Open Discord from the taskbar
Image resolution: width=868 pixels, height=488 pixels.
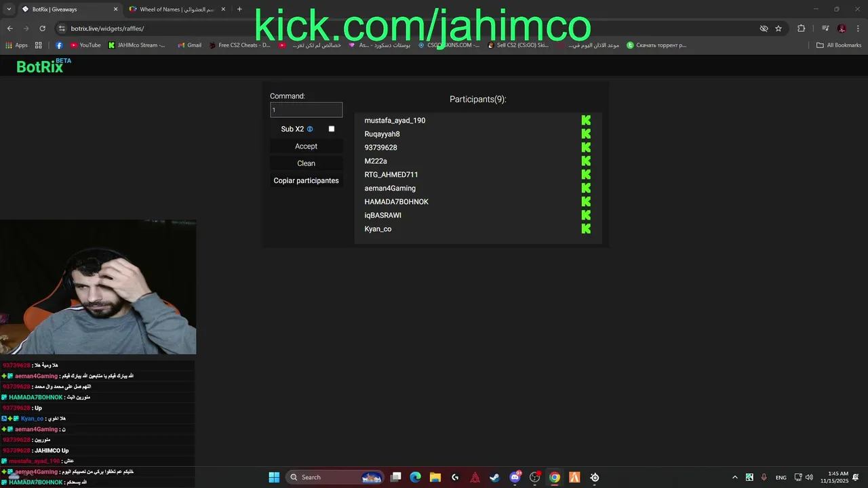pyautogui.click(x=515, y=477)
